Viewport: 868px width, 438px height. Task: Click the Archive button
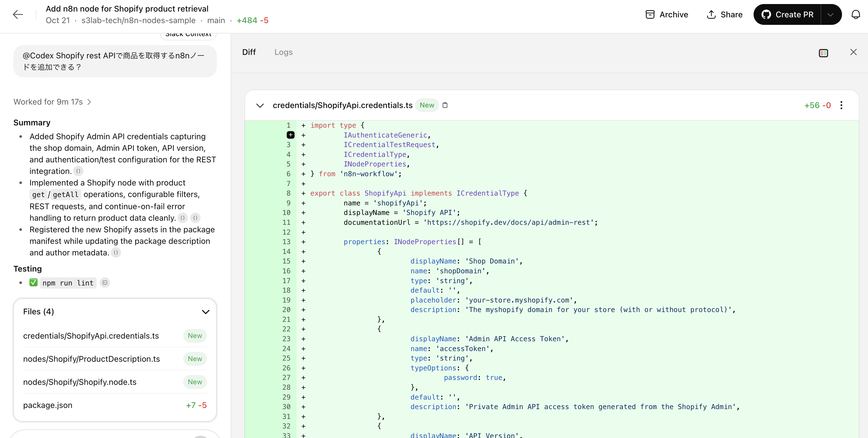667,14
